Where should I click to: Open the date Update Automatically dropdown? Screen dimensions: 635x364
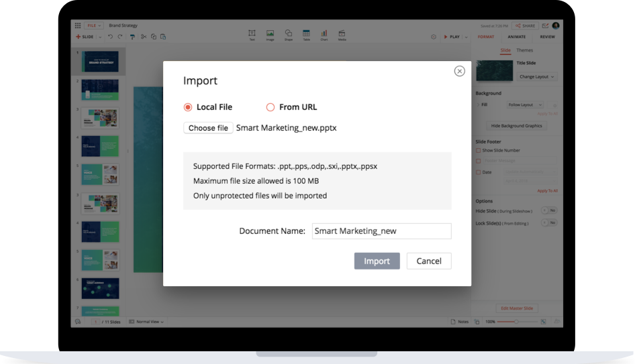pos(530,172)
